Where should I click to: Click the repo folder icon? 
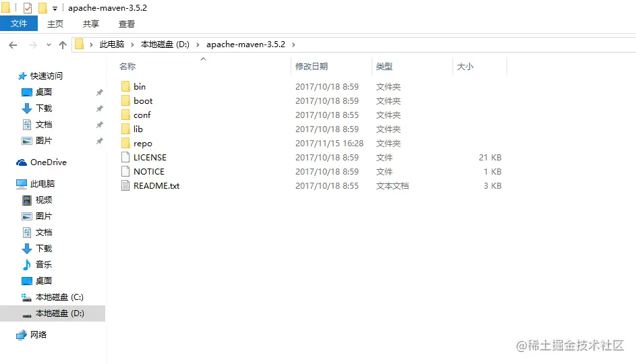125,143
